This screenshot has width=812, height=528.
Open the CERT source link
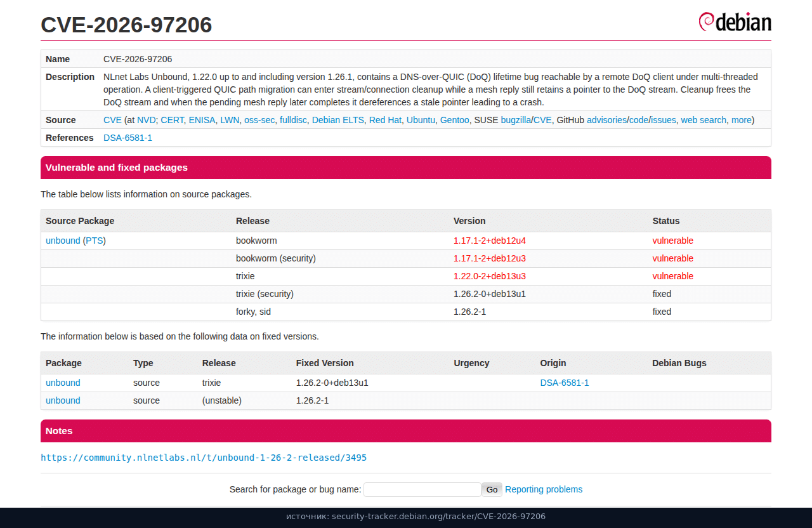[x=172, y=120]
